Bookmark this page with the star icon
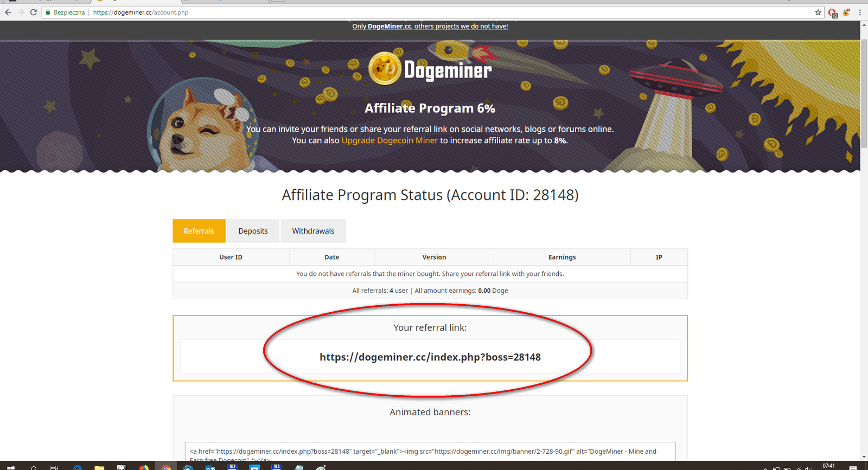This screenshot has height=470, width=868. [x=818, y=12]
